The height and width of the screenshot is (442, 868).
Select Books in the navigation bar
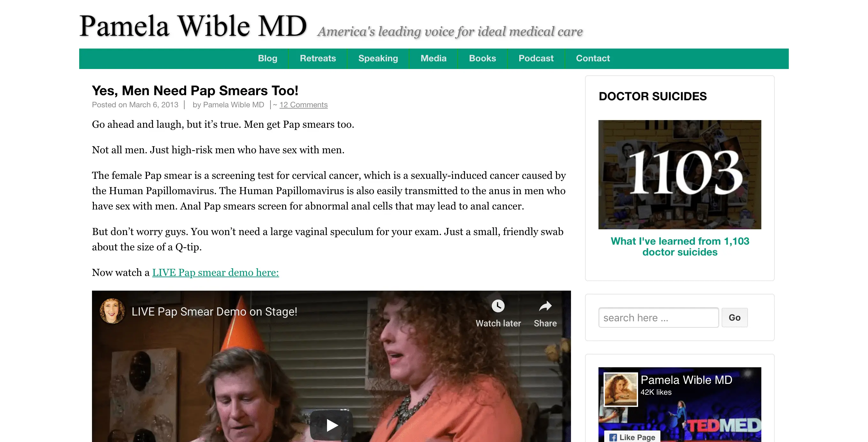point(482,59)
